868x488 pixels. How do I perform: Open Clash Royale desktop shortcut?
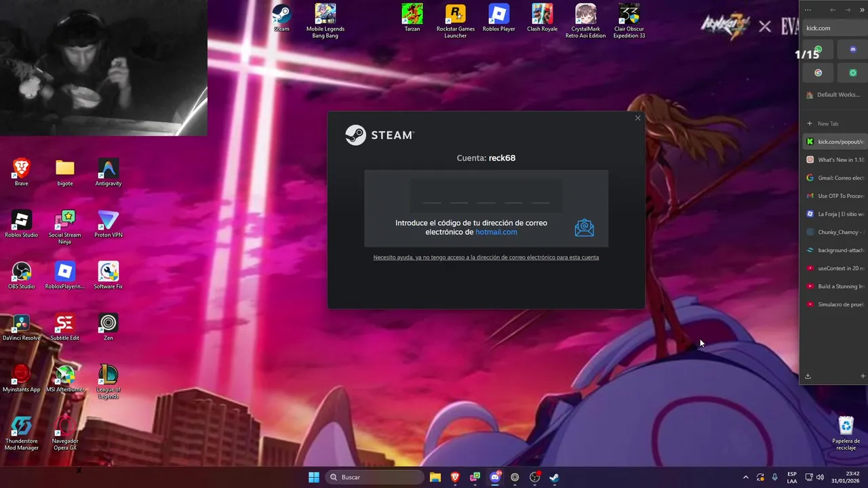[x=542, y=18]
